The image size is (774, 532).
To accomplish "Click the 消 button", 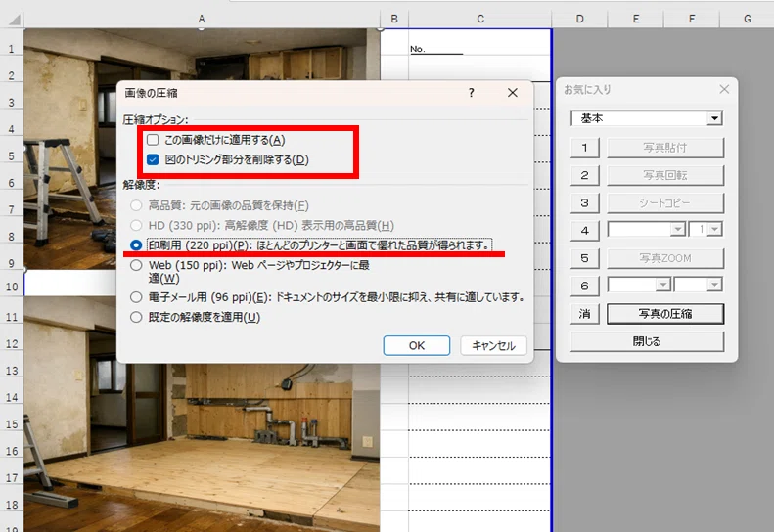I will [x=585, y=314].
